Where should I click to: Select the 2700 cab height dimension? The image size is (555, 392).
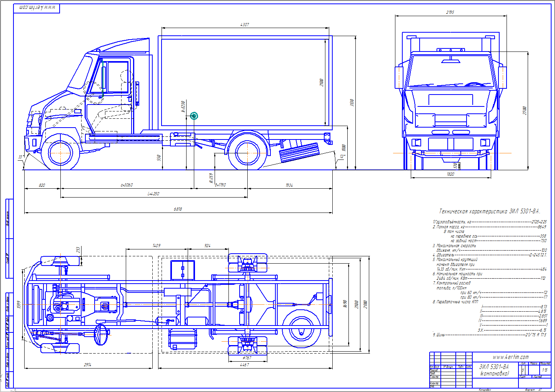(525, 111)
